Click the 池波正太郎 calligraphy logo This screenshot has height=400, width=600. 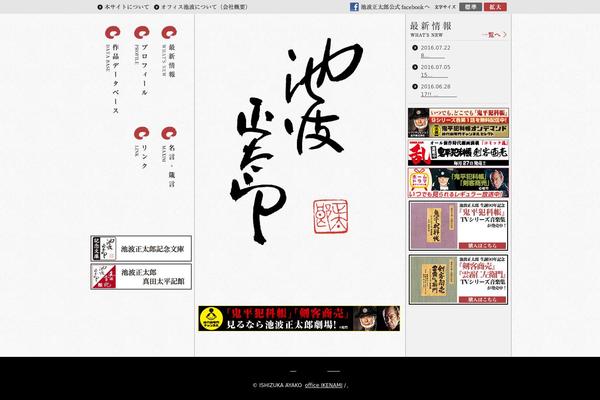click(297, 142)
